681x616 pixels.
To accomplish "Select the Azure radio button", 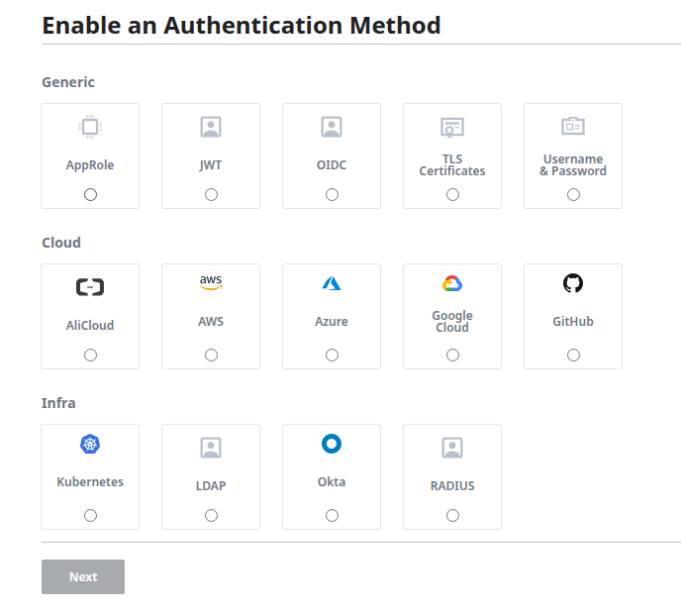I will (332, 355).
